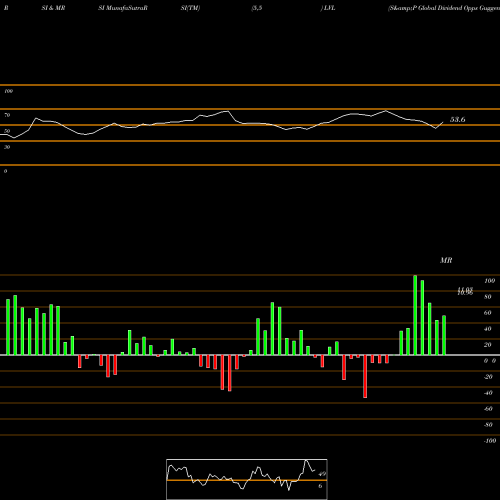Open the mini RSI overview chart thumbnail
Viewport: 500px width, 500px height.
point(247,479)
